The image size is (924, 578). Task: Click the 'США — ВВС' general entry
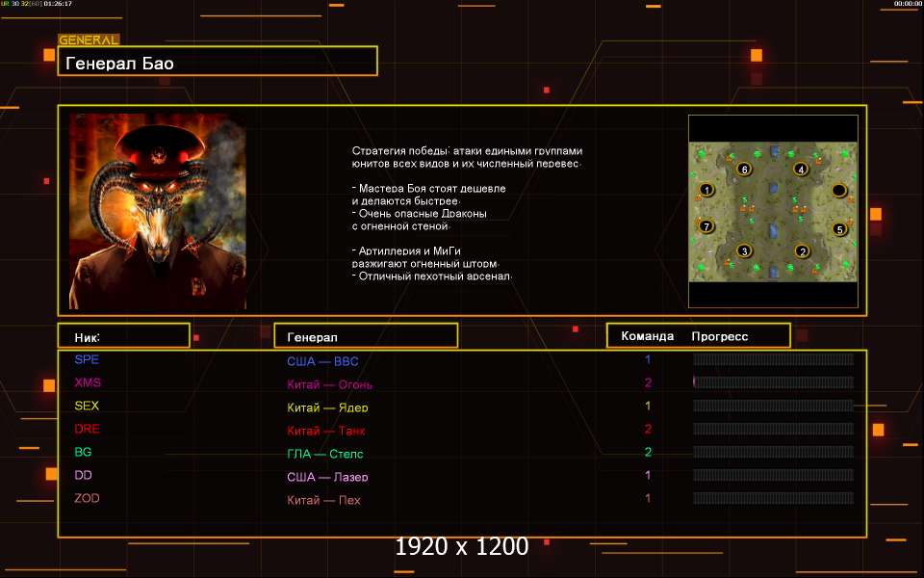(x=322, y=361)
